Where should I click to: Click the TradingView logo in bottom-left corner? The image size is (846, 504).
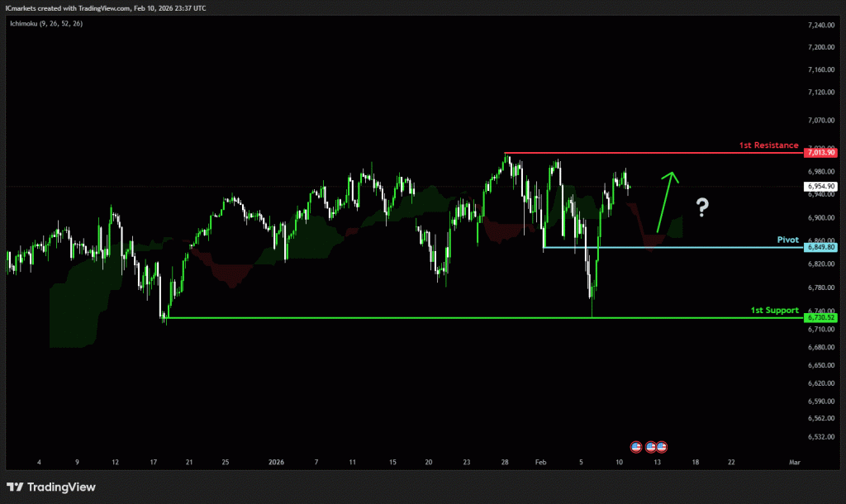pos(51,487)
